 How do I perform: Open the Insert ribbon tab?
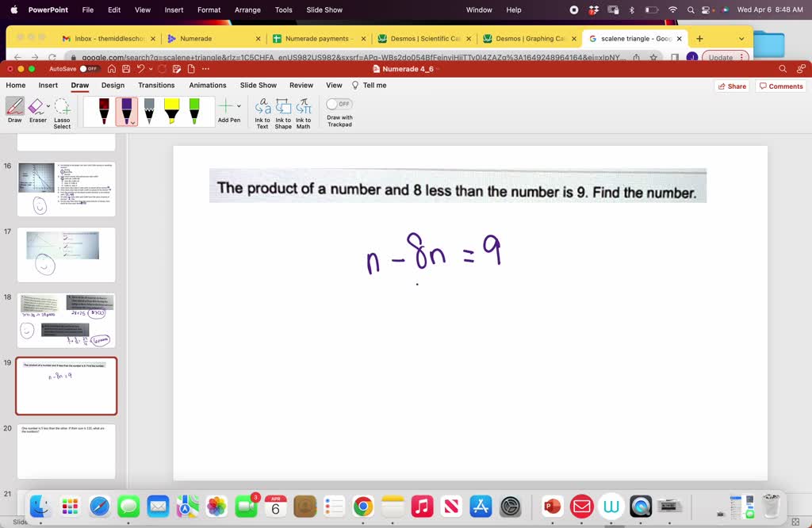click(48, 85)
